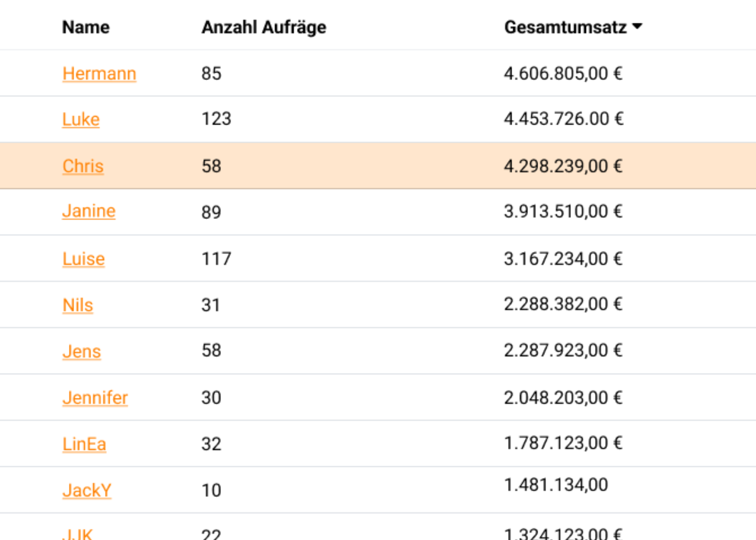Viewport: 756px width, 540px height.
Task: Open the Janine link
Action: click(x=89, y=211)
